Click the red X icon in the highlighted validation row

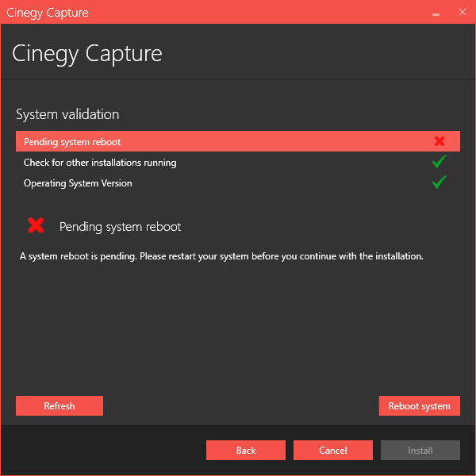click(439, 141)
